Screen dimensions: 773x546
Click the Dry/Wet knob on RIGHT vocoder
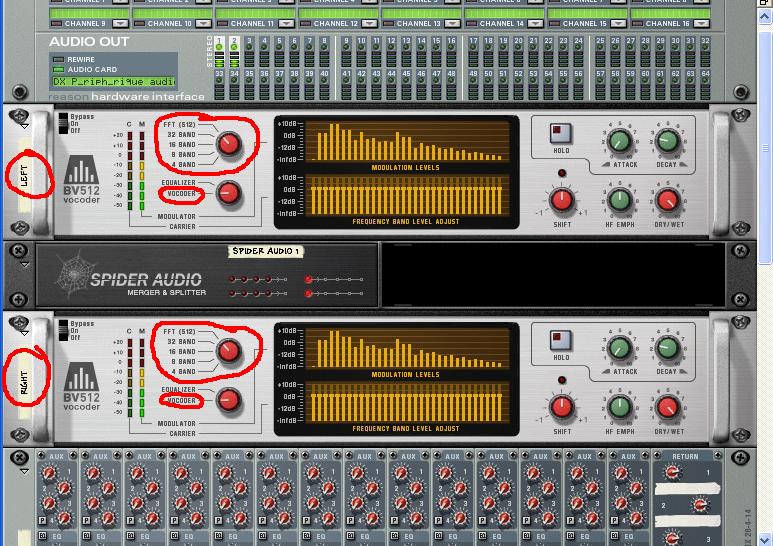(x=668, y=407)
